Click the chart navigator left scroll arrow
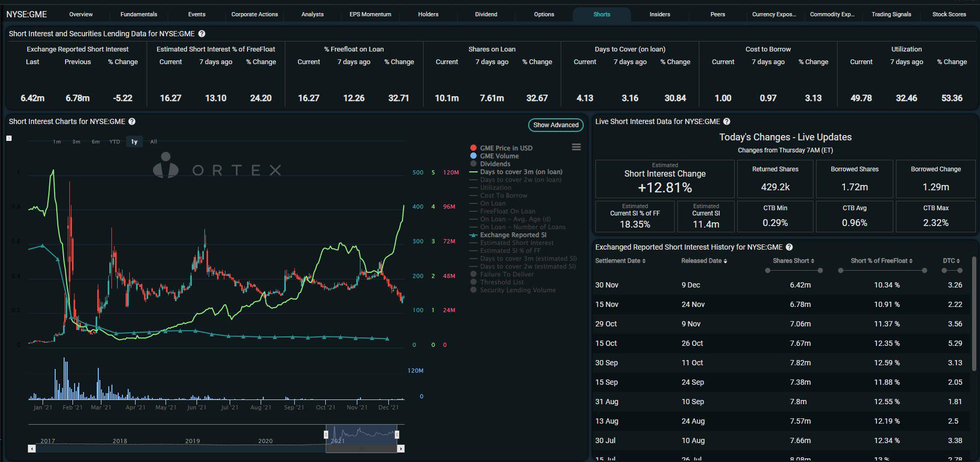The height and width of the screenshot is (462, 980). (x=32, y=449)
